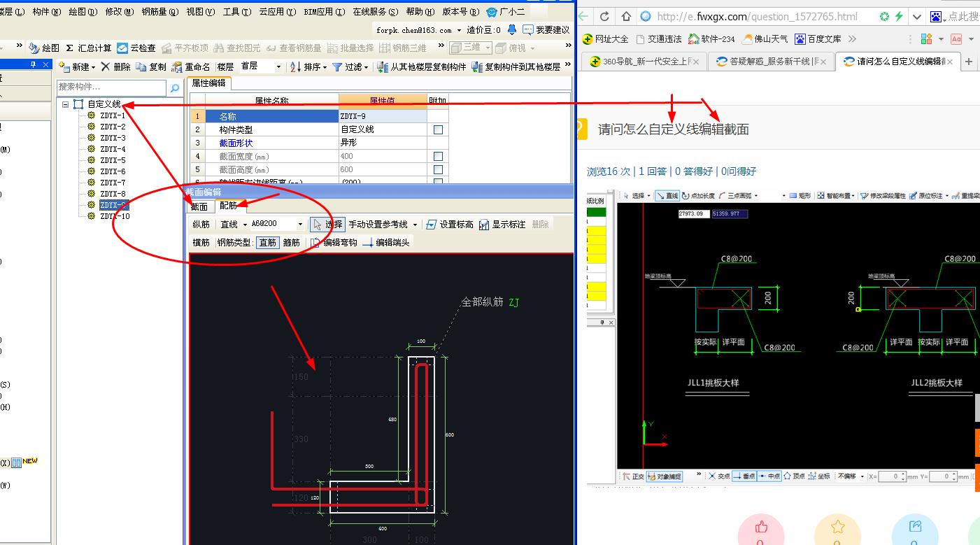The width and height of the screenshot is (980, 545).
Task: Click the thumbs-up like icon on webpage
Action: 762,527
